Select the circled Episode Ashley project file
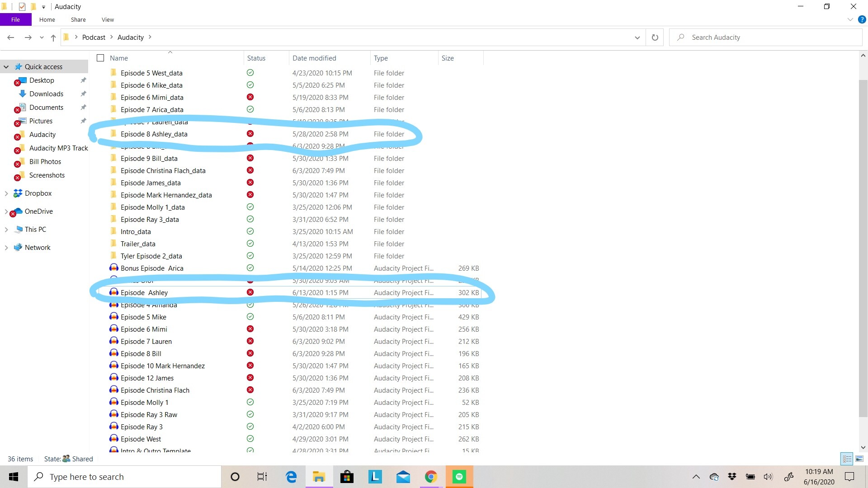Image resolution: width=868 pixels, height=488 pixels. tap(144, 292)
